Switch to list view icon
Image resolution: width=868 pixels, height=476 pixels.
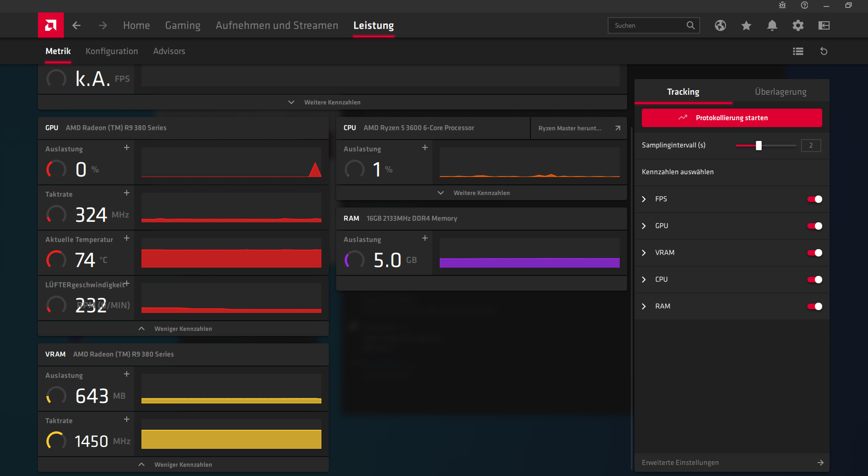coord(798,51)
